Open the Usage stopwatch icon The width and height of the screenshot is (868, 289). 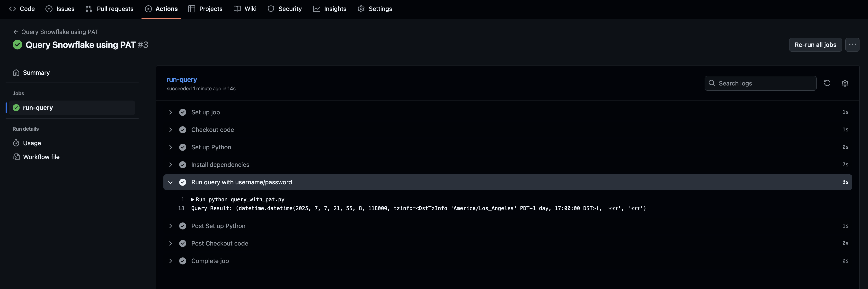17,143
